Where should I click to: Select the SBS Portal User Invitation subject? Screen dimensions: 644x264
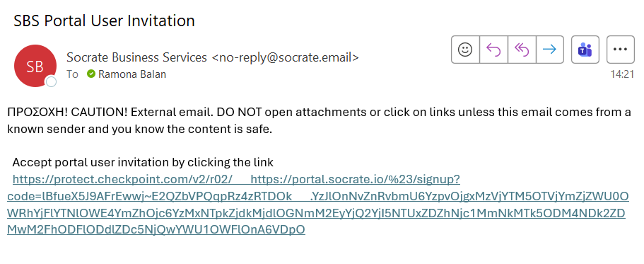[x=105, y=21]
